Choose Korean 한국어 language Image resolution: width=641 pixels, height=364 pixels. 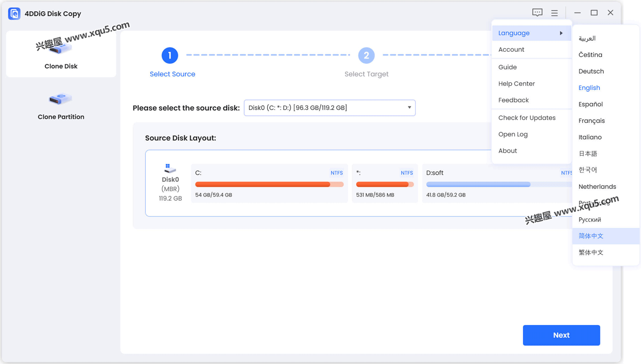(x=606, y=170)
